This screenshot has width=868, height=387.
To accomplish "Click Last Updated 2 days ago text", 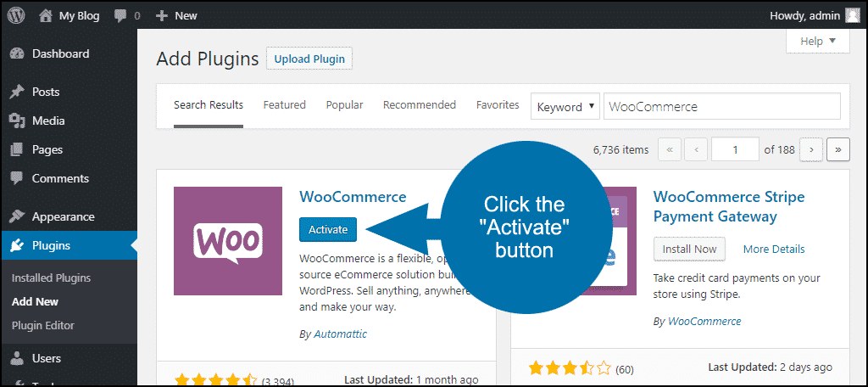I will click(x=770, y=367).
